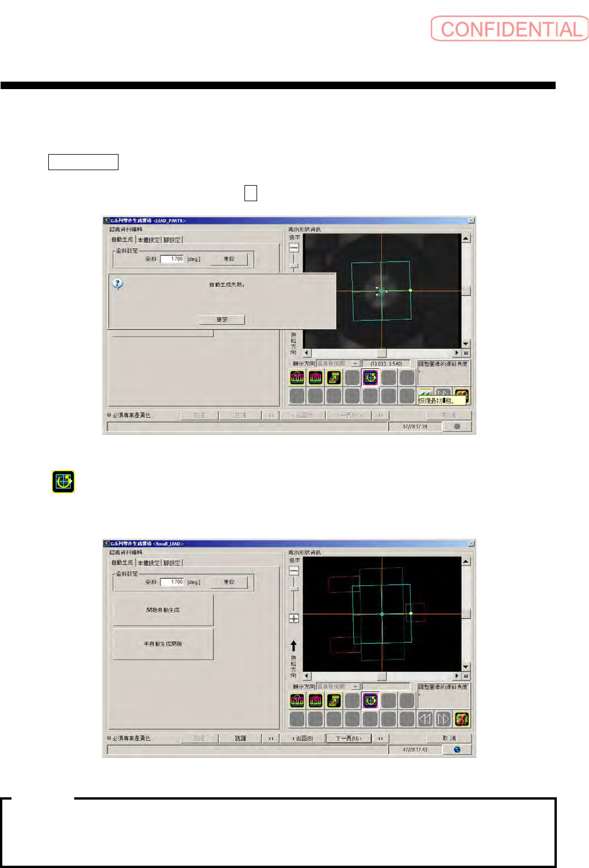Viewport: 589px width, 868px height.
Task: Click the 自動生成失敗 message text
Action: [x=227, y=285]
